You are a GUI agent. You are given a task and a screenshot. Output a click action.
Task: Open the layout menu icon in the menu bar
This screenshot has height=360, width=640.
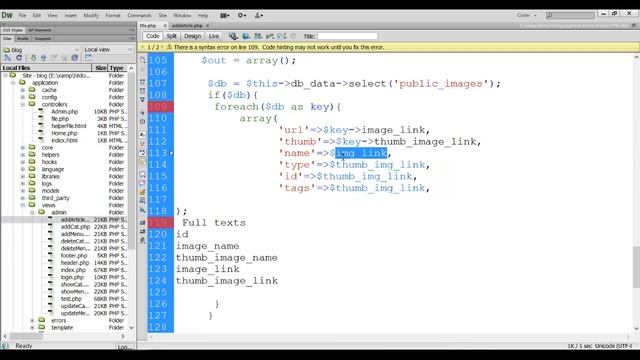point(224,16)
